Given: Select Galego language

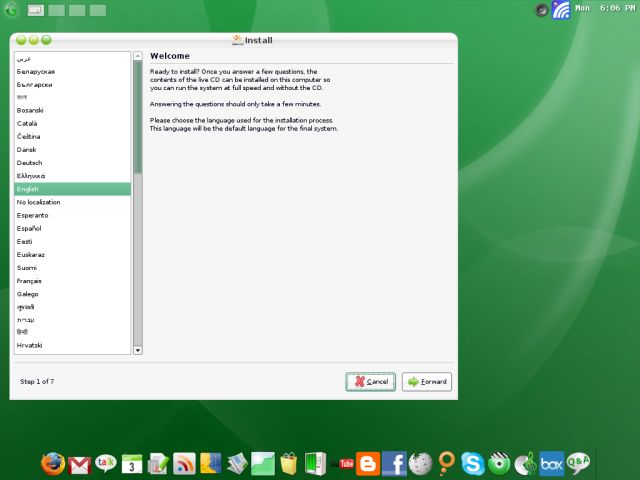Looking at the screenshot, I should tap(73, 294).
